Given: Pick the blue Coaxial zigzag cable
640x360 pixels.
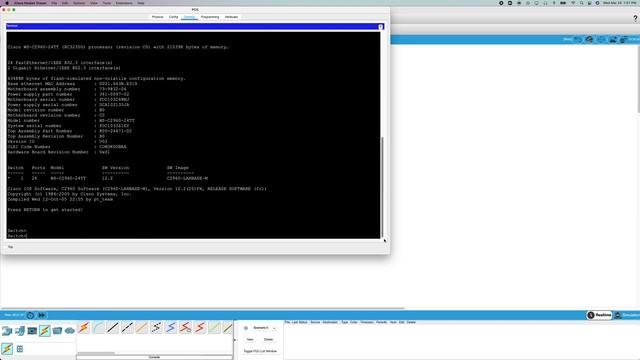Looking at the screenshot, I should (171, 327).
